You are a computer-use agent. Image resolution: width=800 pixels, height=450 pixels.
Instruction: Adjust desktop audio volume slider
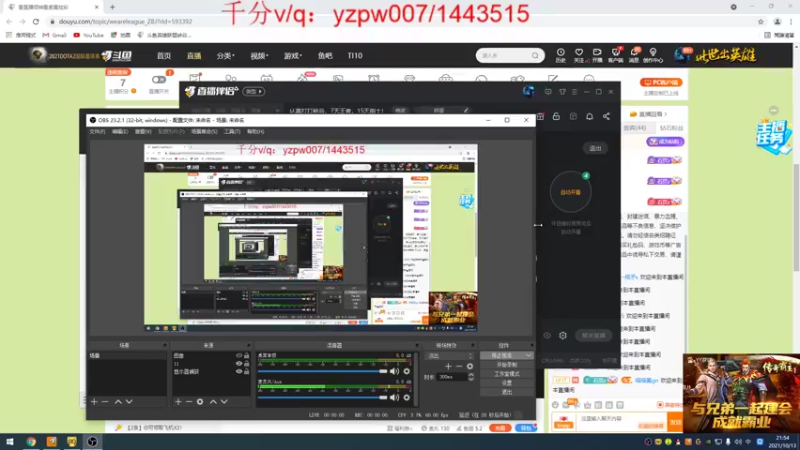pos(322,371)
